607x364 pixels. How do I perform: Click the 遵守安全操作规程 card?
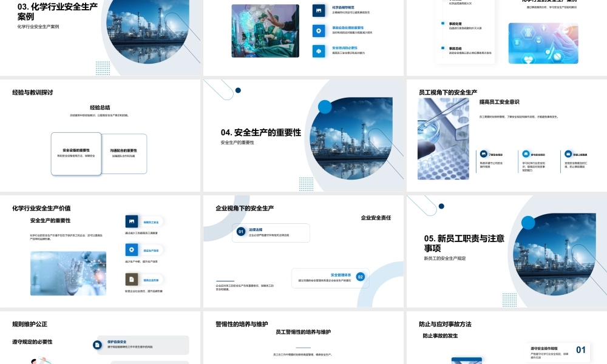(558, 352)
